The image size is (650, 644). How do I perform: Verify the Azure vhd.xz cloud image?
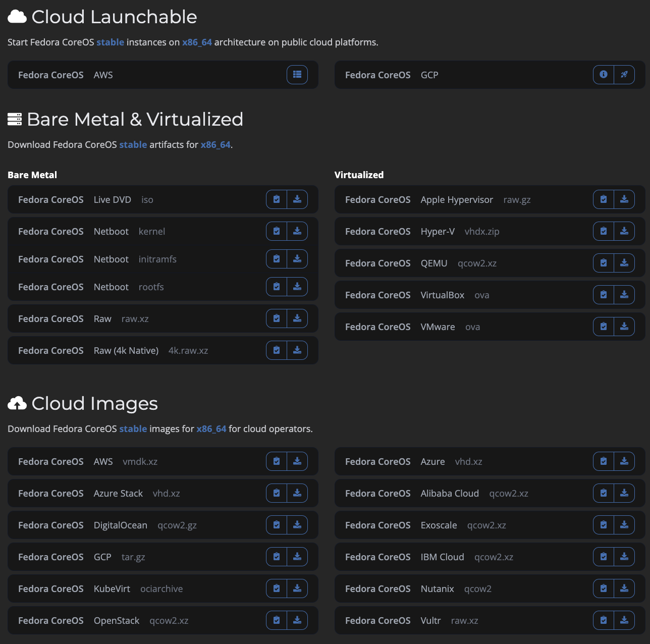604,461
